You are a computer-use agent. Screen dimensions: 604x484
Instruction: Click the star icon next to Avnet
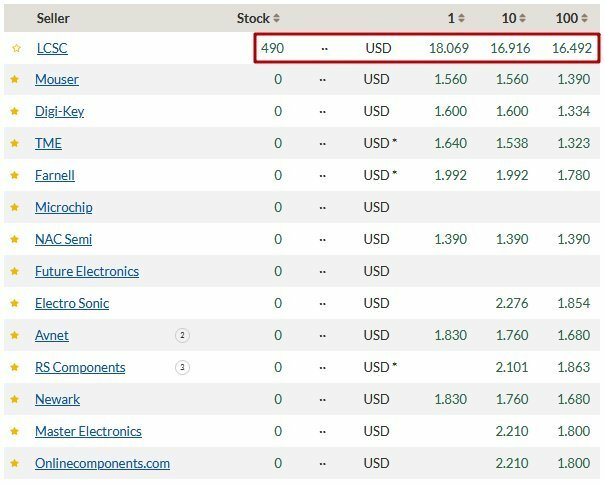15,336
